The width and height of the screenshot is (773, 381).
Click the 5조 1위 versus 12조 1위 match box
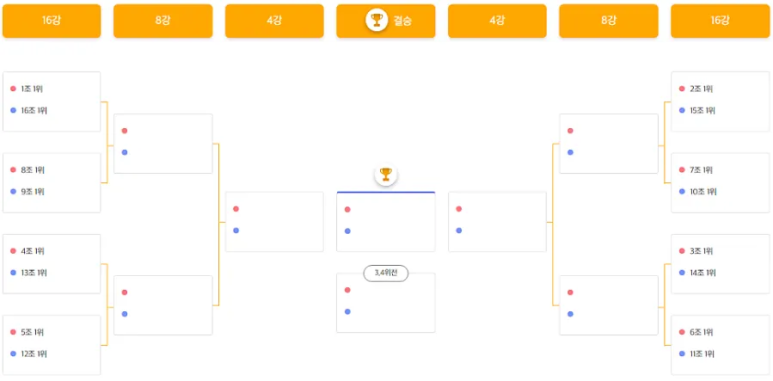[52, 345]
